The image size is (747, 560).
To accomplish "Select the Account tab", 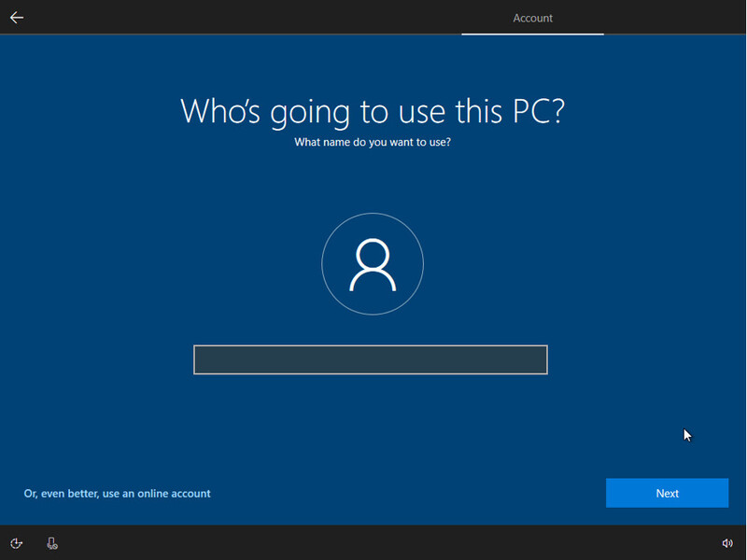I will tap(532, 18).
